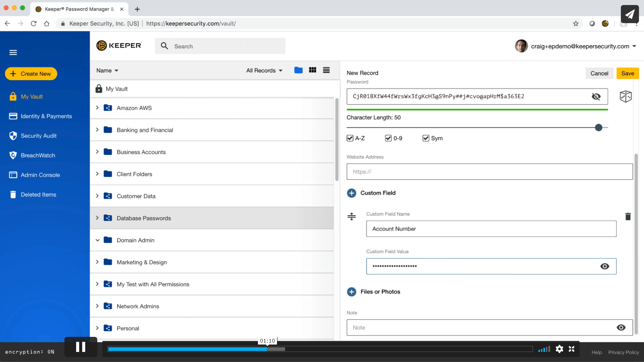644x362 pixels.
Task: Click the Character Length slider handle
Action: [x=598, y=128]
